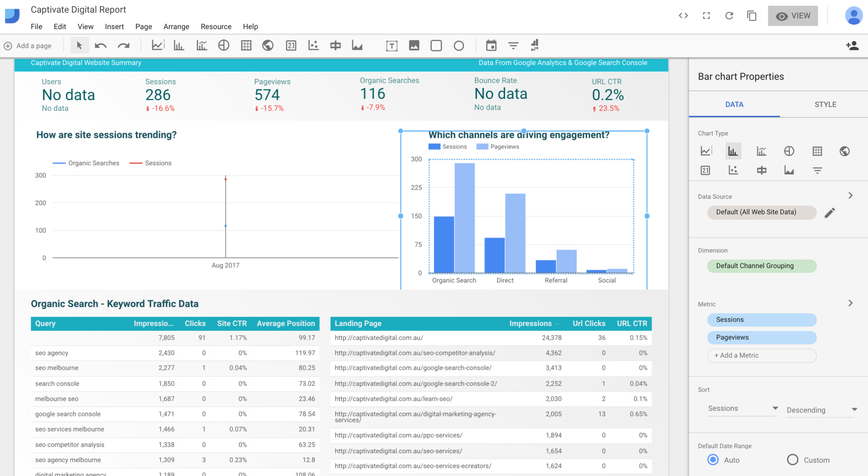Insert a bullet chart from toolbar

click(335, 45)
